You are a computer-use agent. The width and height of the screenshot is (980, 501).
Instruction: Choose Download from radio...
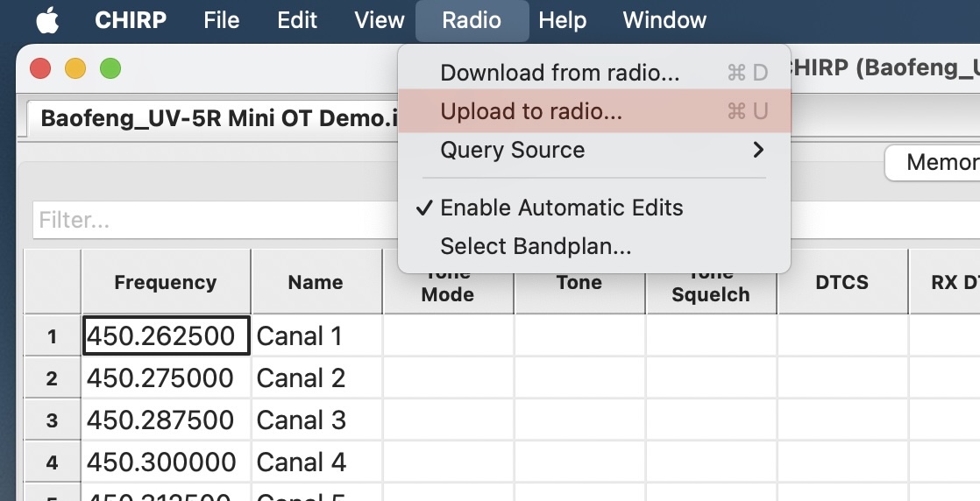point(594,73)
